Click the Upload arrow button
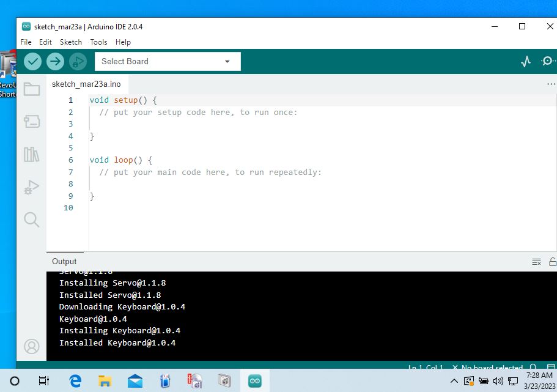This screenshot has height=392, width=557. [55, 62]
